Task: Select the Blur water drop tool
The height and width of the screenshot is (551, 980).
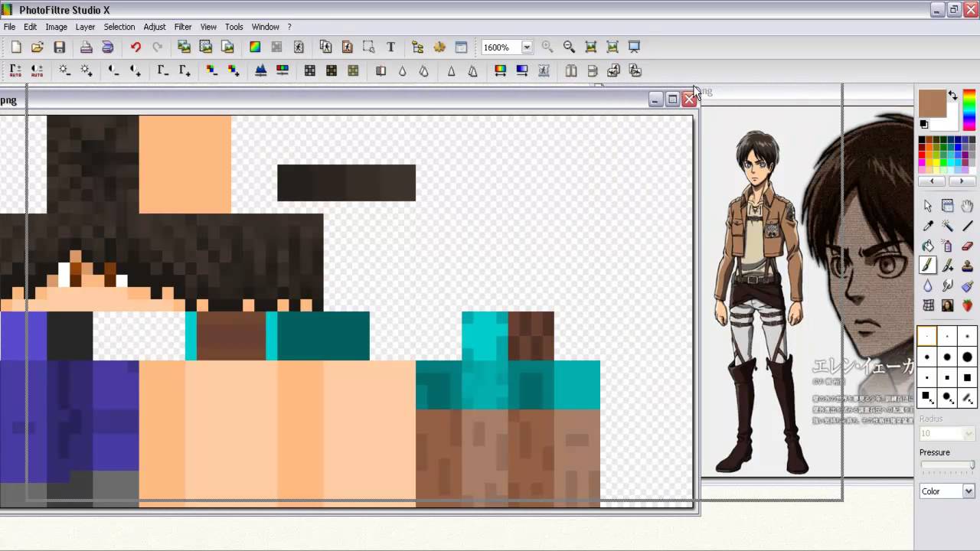Action: click(928, 285)
